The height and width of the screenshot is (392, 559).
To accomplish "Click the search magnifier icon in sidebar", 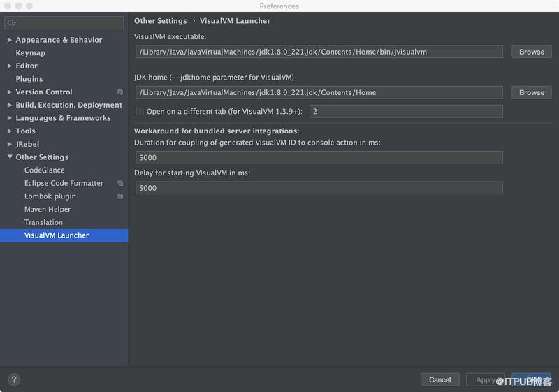I will 11,23.
